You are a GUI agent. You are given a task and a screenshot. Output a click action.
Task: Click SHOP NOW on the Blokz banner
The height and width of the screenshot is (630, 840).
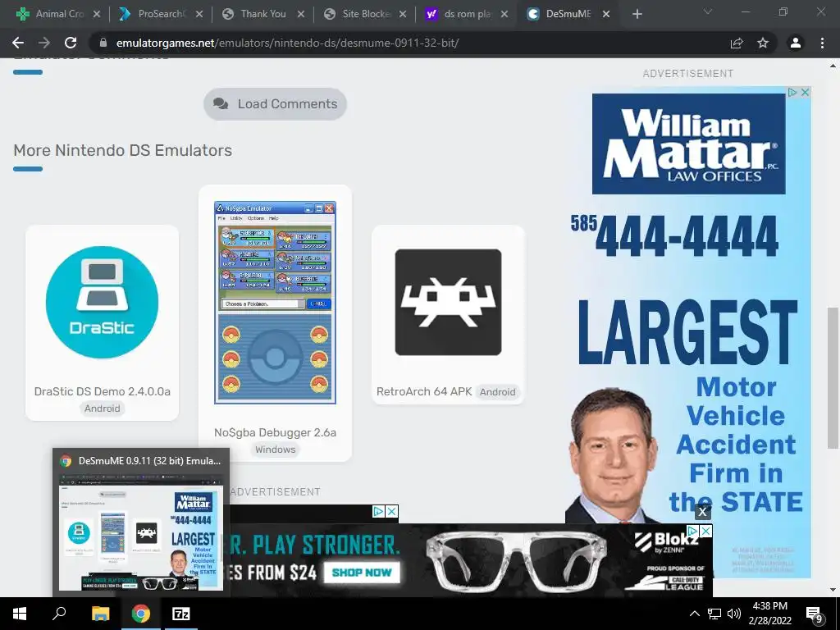point(362,572)
